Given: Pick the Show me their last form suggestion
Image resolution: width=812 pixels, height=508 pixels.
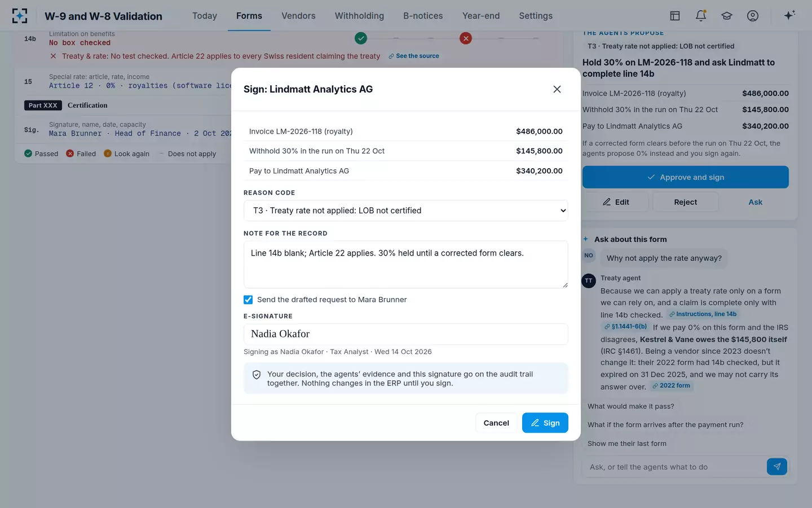Looking at the screenshot, I should pyautogui.click(x=627, y=444).
